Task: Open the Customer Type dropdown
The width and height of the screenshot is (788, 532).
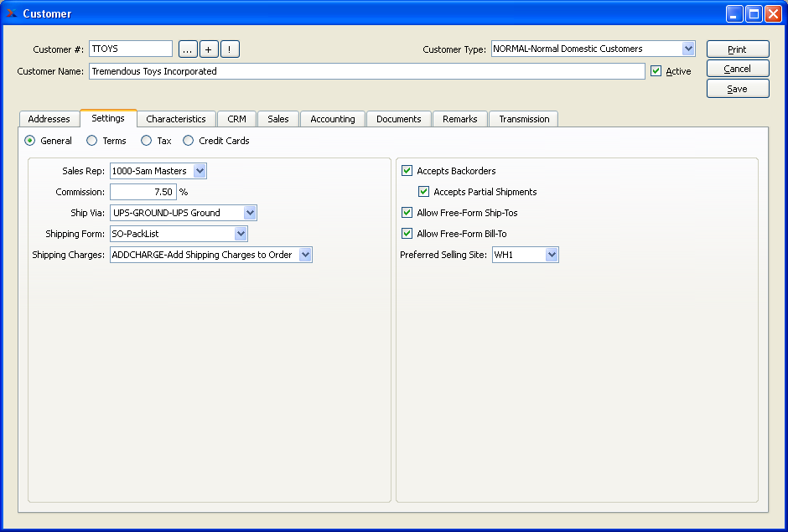Action: [x=688, y=49]
